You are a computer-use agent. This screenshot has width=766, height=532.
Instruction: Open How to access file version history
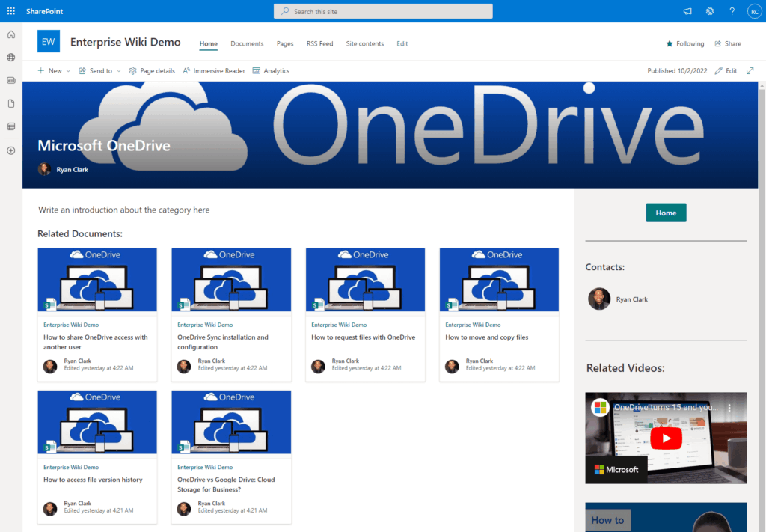click(x=93, y=480)
